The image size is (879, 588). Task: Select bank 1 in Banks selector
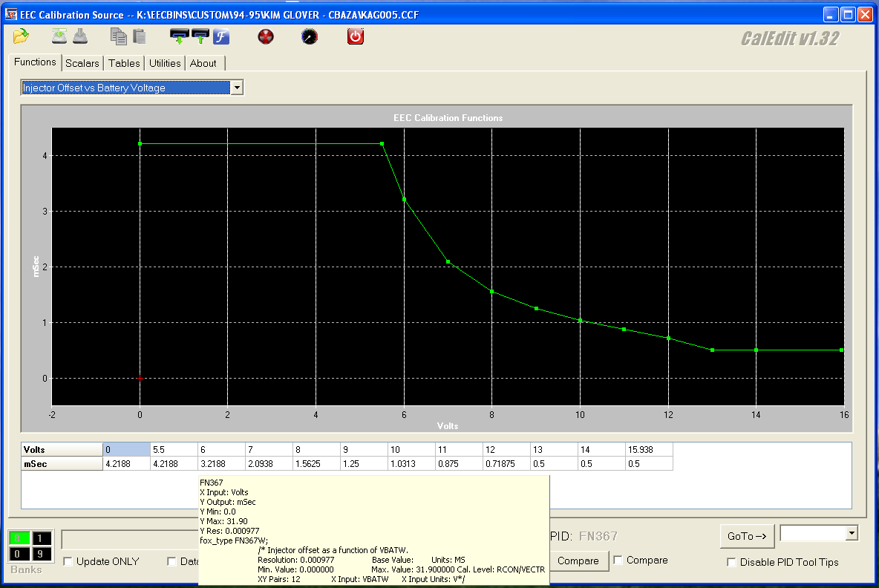click(x=40, y=538)
